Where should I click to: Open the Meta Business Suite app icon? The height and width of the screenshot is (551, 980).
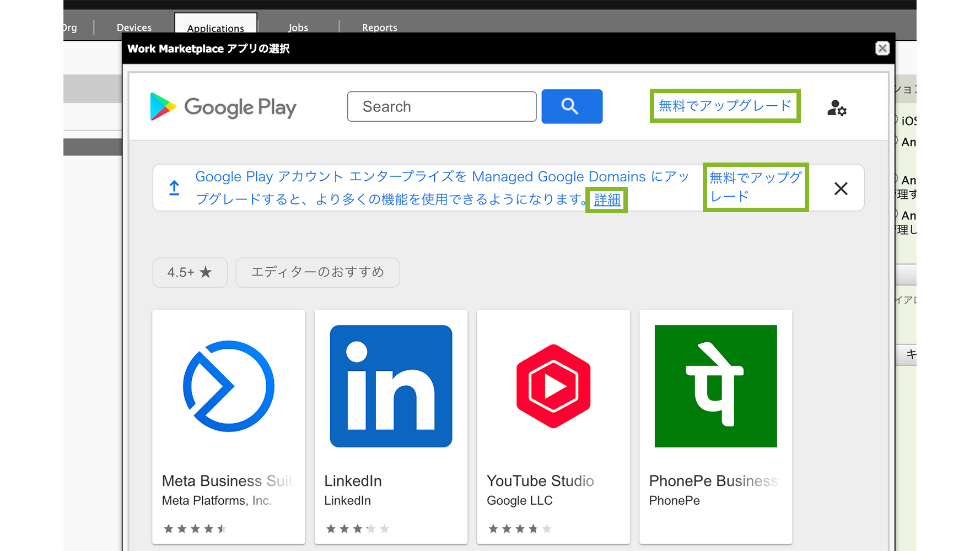(229, 386)
